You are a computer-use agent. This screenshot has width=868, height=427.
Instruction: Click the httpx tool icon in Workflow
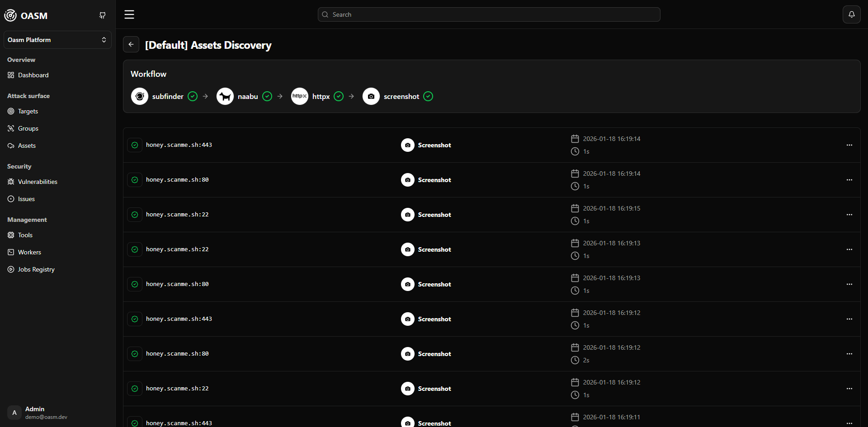(300, 96)
